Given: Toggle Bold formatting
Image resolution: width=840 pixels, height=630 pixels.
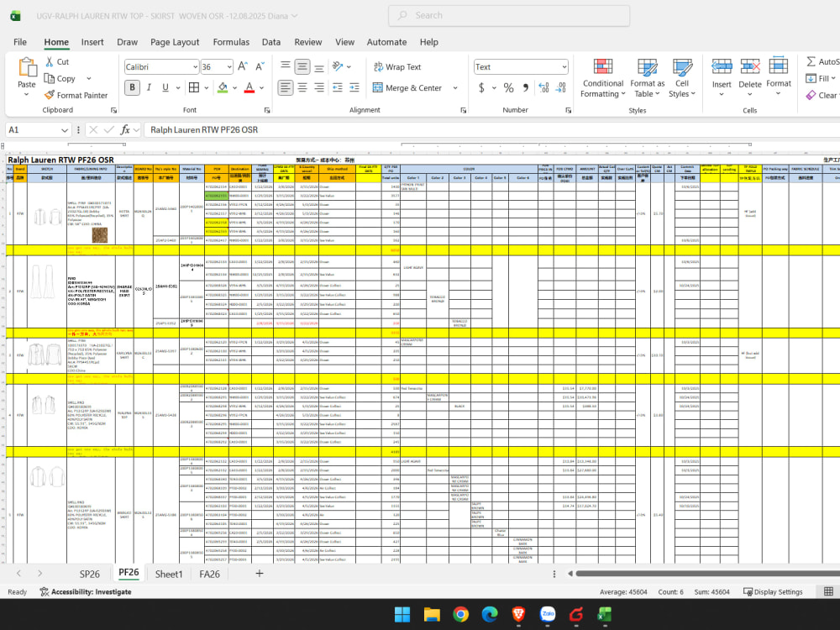Looking at the screenshot, I should coord(133,87).
